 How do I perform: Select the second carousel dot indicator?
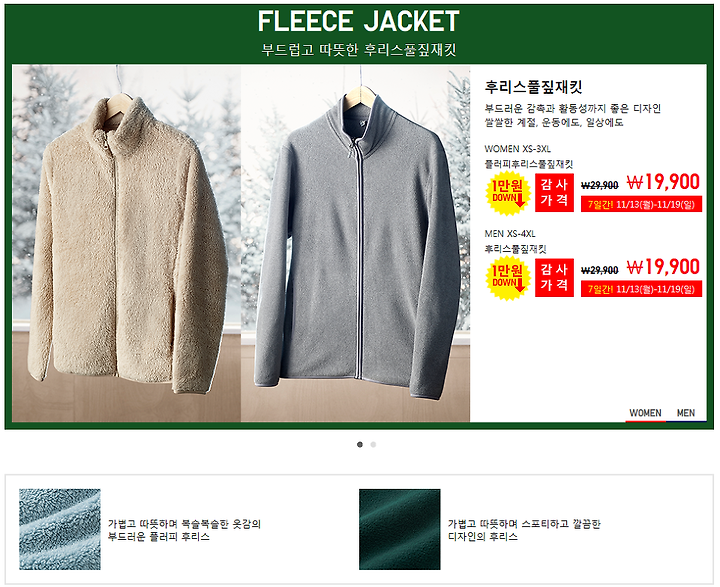(373, 445)
